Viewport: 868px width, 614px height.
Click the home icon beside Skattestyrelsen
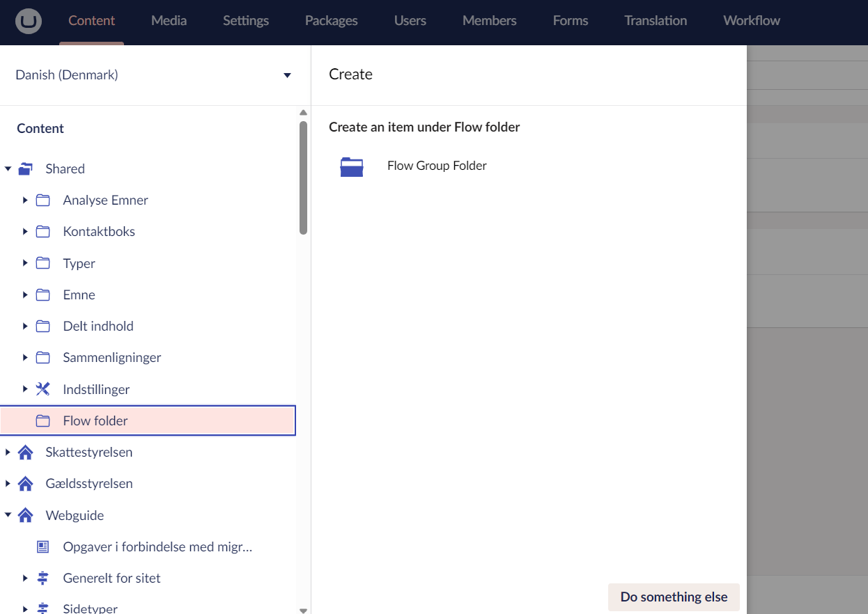tap(25, 452)
